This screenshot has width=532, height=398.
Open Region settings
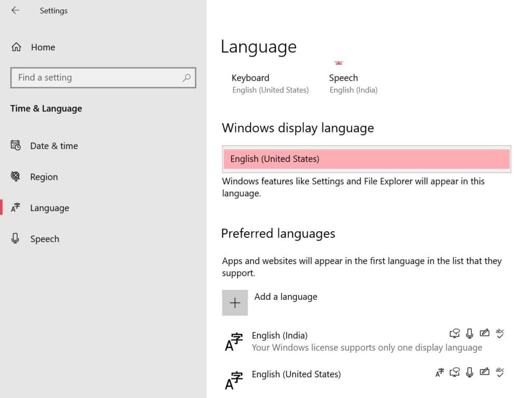point(44,177)
